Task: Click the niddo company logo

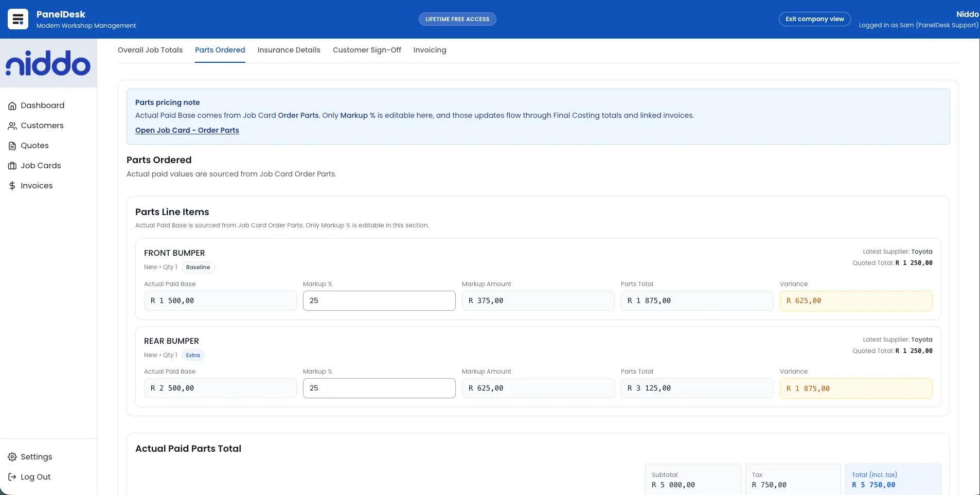Action: 48,62
